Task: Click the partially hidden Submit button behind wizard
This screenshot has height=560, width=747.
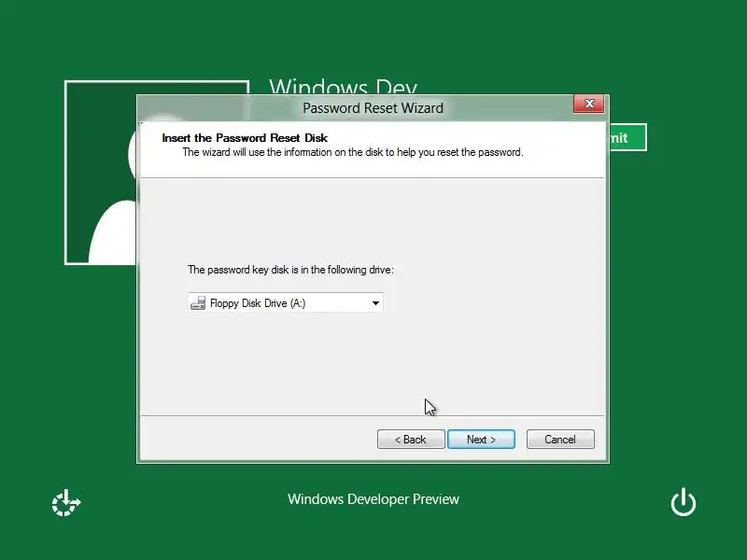Action: tap(627, 137)
